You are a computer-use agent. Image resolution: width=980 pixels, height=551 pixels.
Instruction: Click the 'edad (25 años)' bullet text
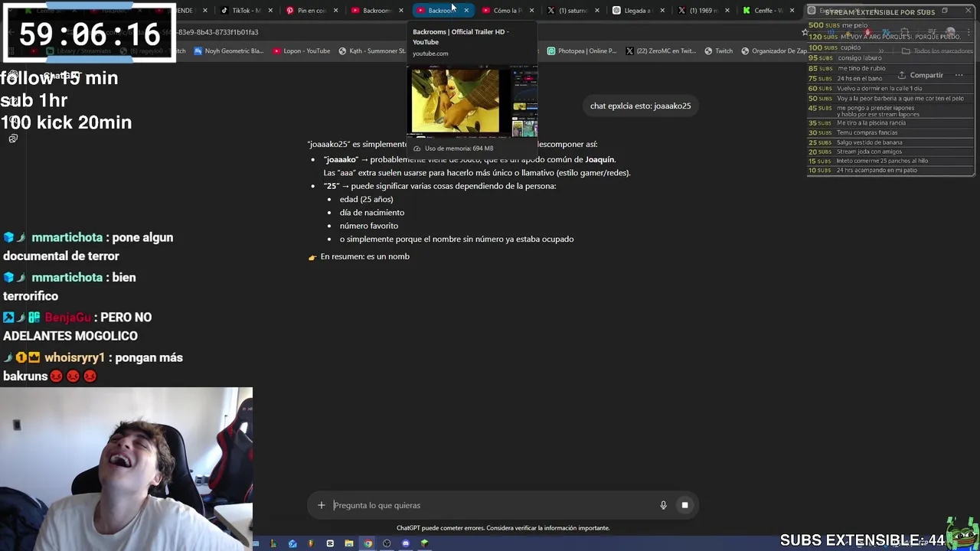click(366, 199)
